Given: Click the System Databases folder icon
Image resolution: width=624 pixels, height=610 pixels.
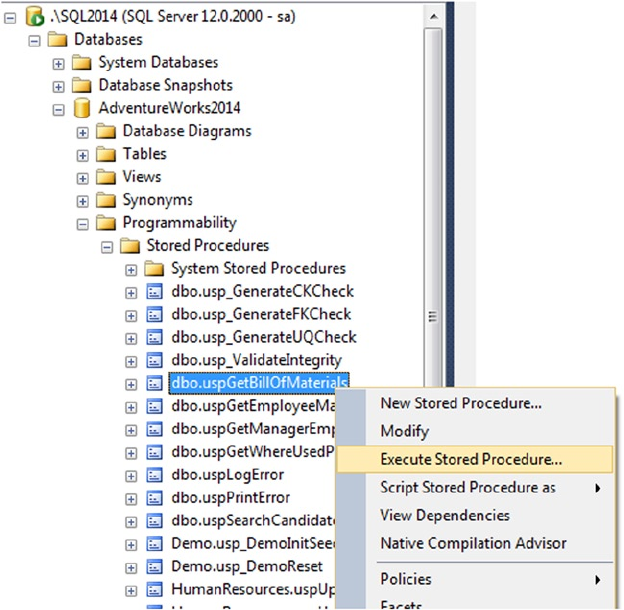Looking at the screenshot, I should click(82, 63).
